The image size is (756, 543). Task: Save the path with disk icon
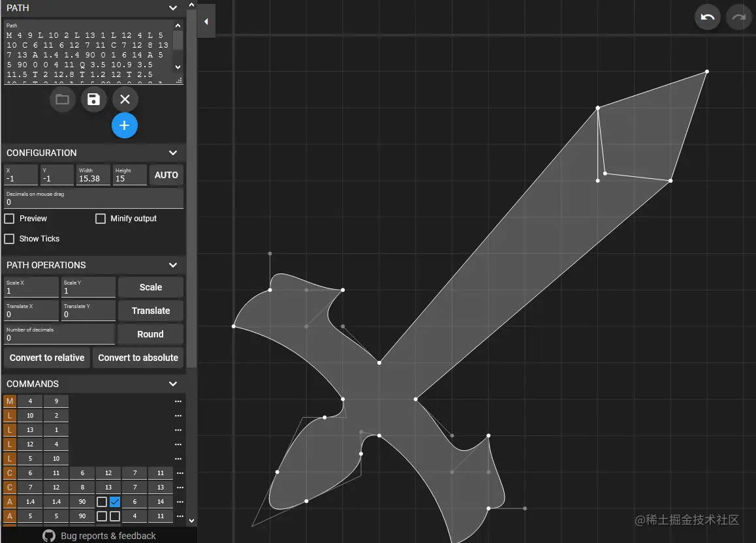click(x=93, y=100)
